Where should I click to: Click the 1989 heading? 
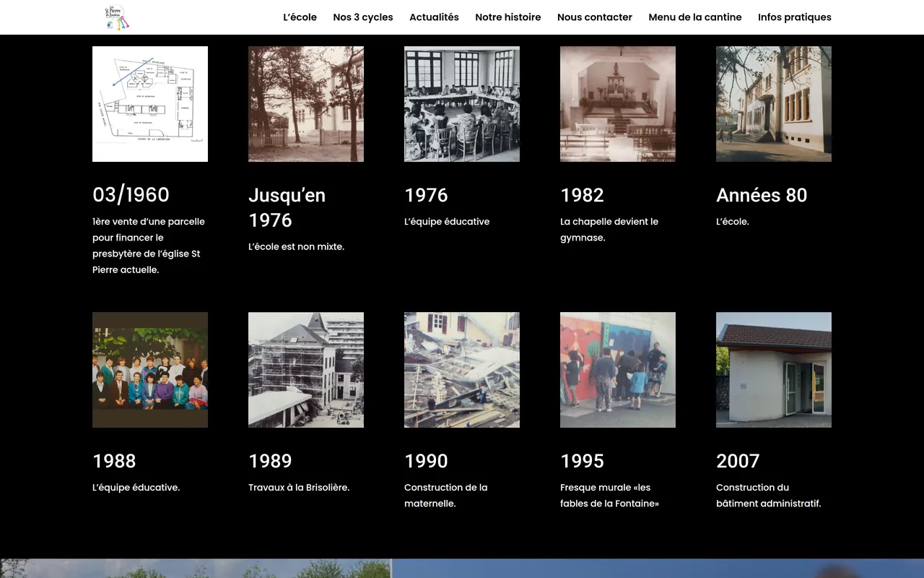click(270, 461)
